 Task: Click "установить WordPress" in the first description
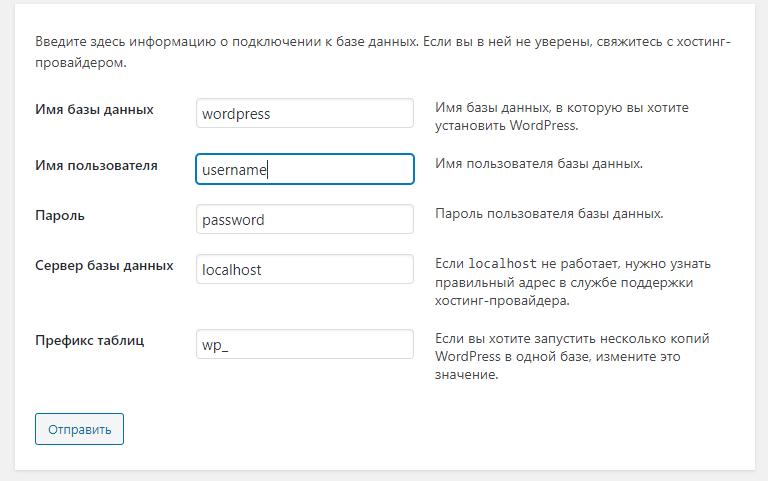(507, 126)
